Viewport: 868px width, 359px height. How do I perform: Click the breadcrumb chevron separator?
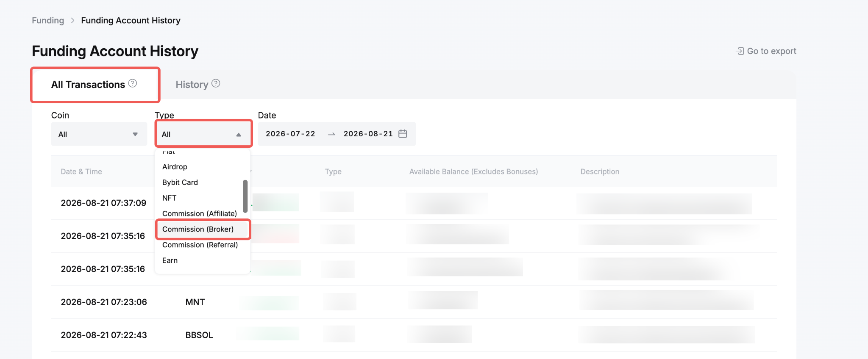(x=72, y=20)
